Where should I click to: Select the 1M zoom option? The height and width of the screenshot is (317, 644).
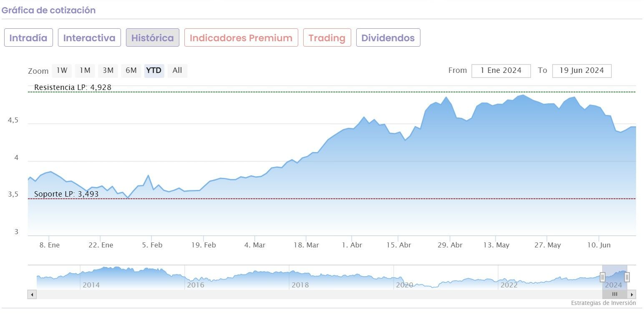(85, 70)
